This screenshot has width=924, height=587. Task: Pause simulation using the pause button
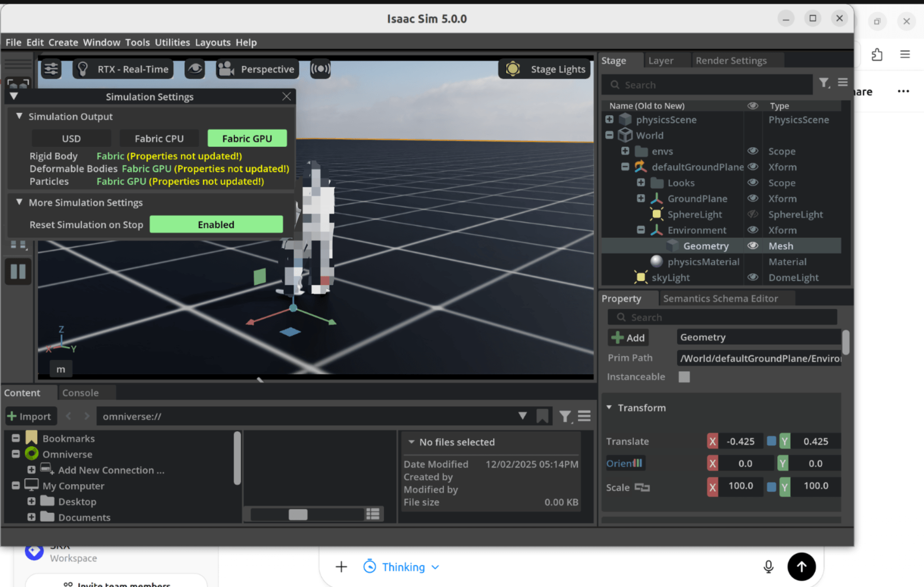[18, 271]
